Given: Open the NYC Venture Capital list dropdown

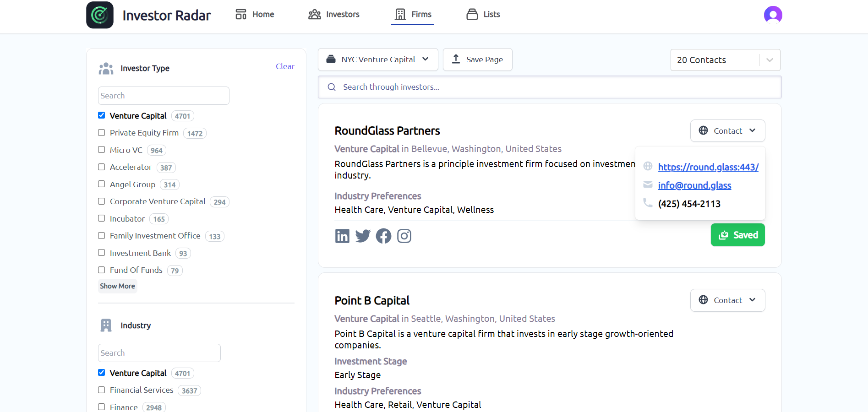Looking at the screenshot, I should click(x=378, y=60).
